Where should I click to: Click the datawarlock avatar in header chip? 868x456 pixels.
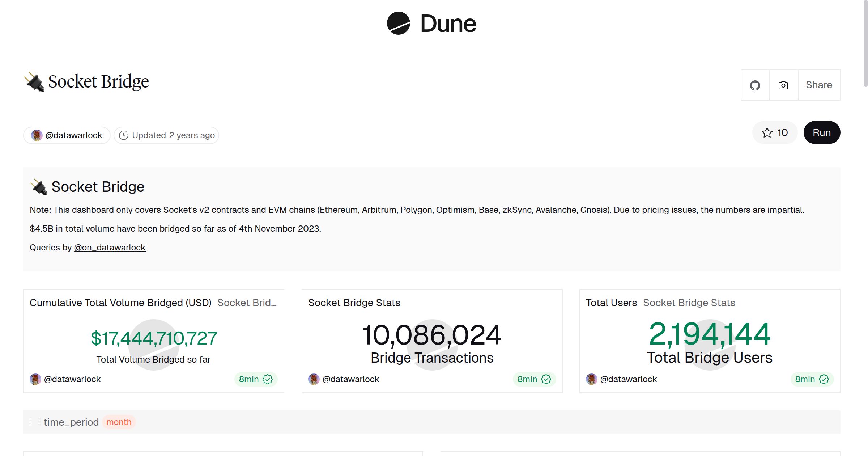point(37,135)
